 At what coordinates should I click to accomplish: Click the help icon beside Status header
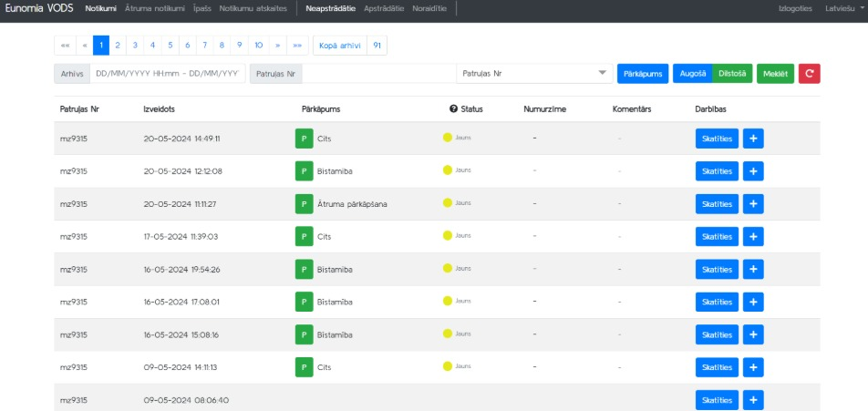[453, 109]
